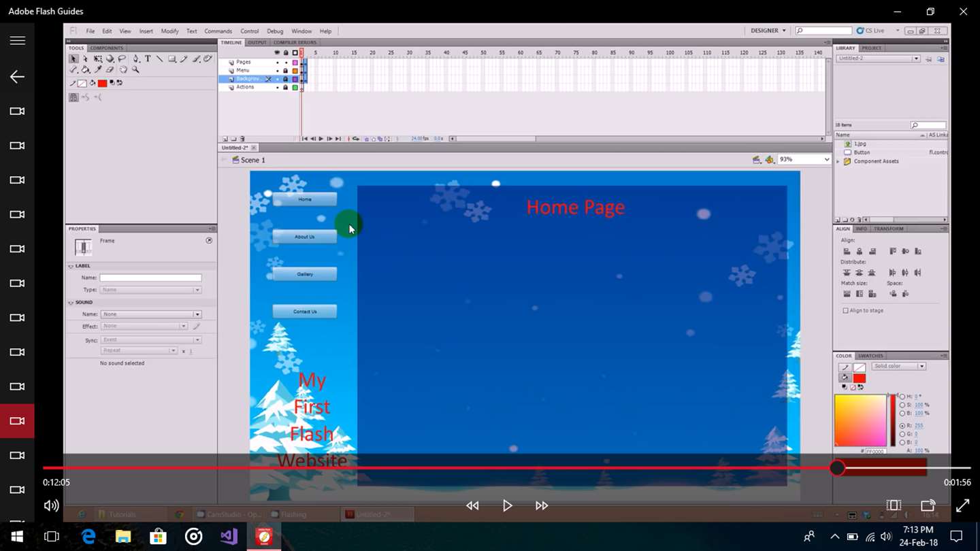
Task: Open the DESIGNER workspace dropdown
Action: 768,31
